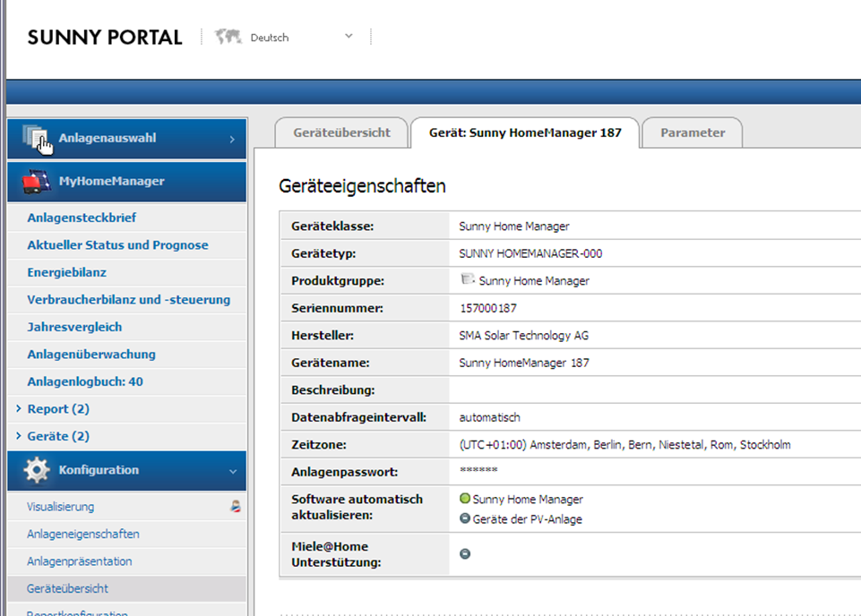Screen dimensions: 861x616
Task: Open the Geräte (2) link
Action: (58, 436)
